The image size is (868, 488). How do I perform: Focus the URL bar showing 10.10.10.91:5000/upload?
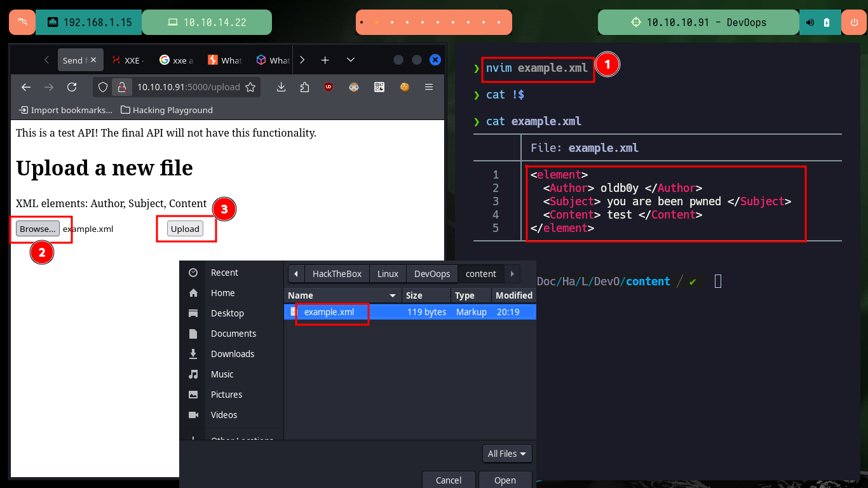[189, 87]
